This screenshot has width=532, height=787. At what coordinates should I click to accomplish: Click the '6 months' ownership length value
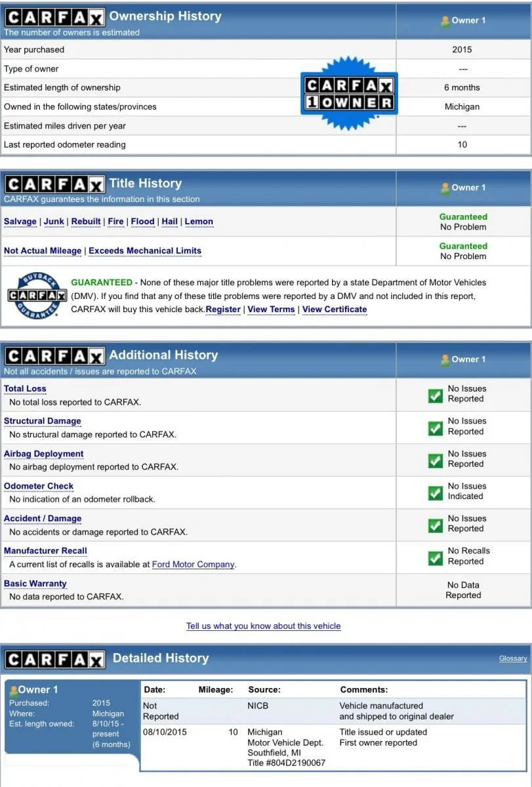pyautogui.click(x=462, y=88)
